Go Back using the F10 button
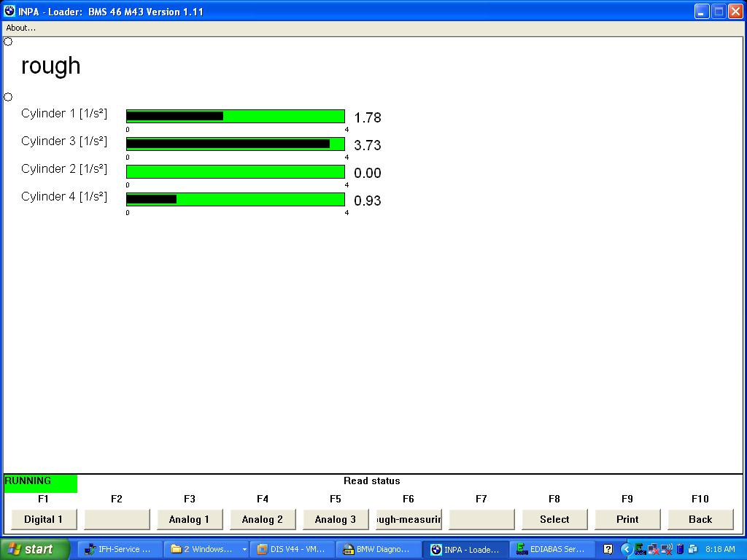Viewport: 747px width, 560px height. point(700,519)
